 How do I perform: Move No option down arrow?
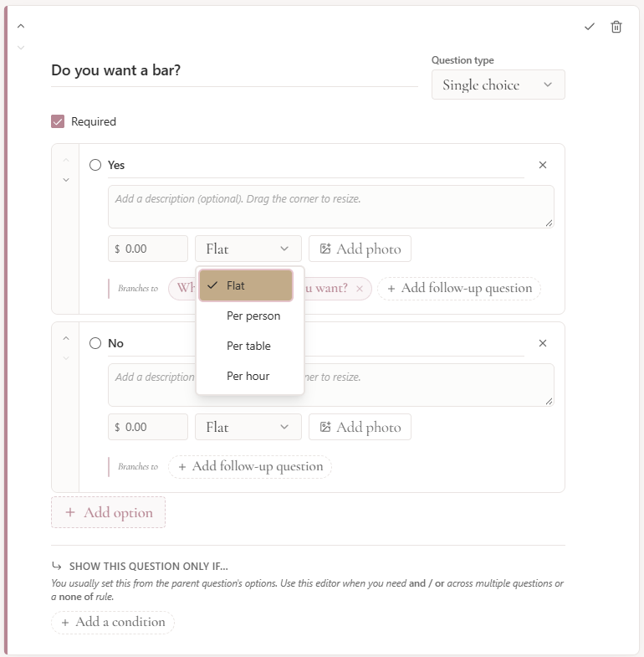66,358
